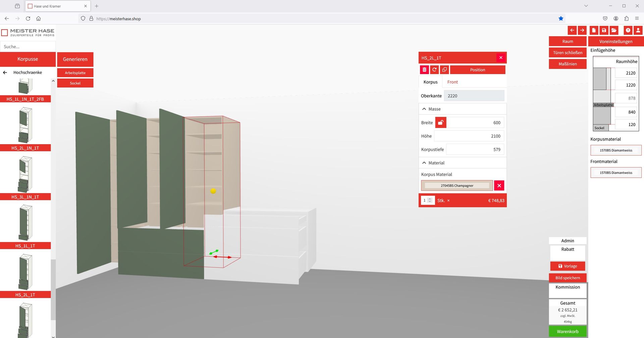Click the Sockel button
This screenshot has width=644, height=338.
pos(75,83)
